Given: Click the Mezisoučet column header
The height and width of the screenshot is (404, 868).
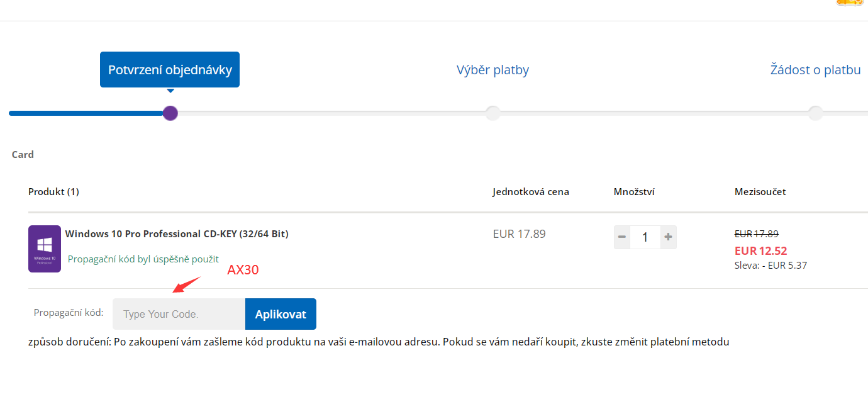Looking at the screenshot, I should point(760,192).
